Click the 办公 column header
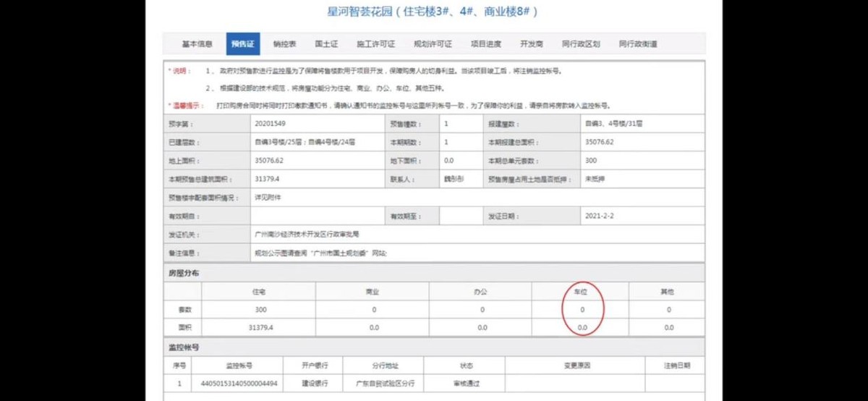This screenshot has height=401, width=868. [482, 292]
